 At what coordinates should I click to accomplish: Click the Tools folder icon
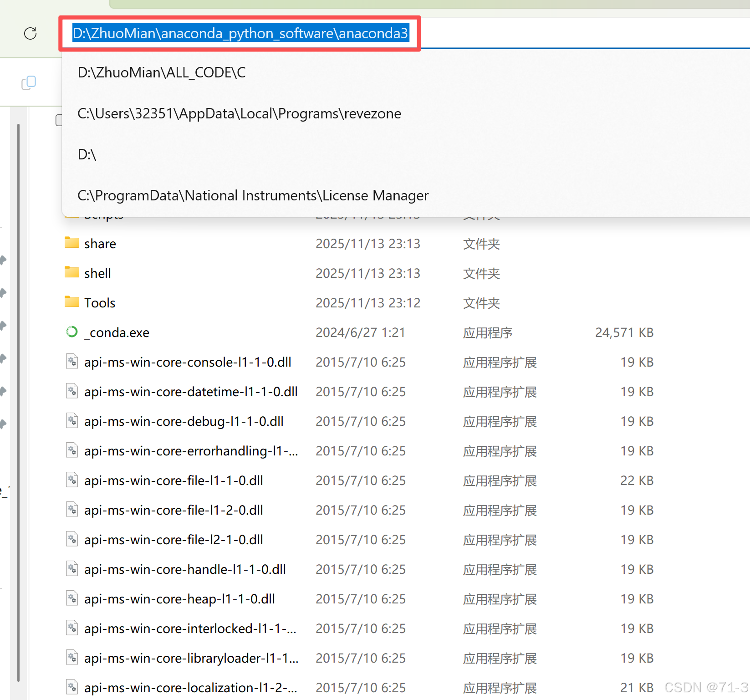pyautogui.click(x=72, y=301)
